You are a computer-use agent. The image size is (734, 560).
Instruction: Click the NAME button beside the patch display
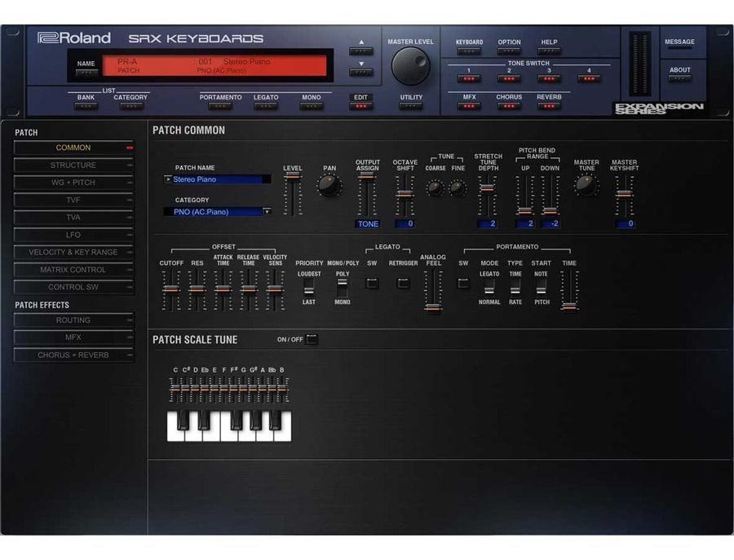click(86, 73)
